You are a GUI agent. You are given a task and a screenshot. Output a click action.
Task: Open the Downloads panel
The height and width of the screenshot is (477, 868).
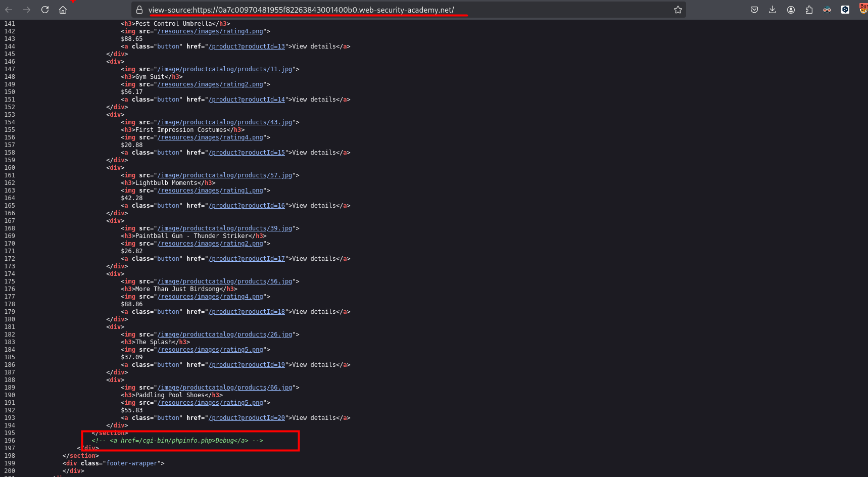pos(772,10)
